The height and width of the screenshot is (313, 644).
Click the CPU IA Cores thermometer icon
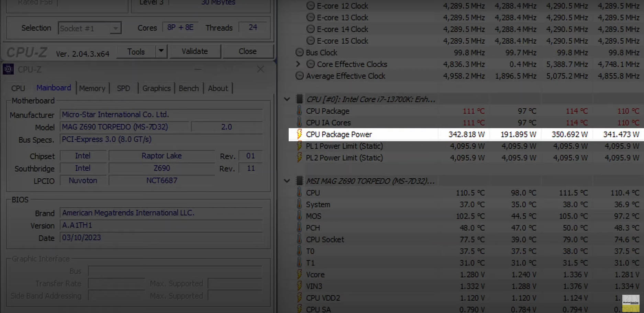coord(299,123)
